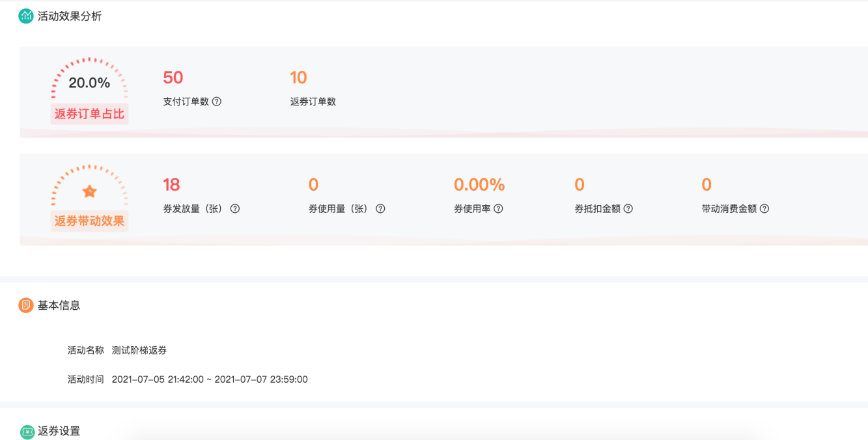
Task: Click the 0.00% 券使用率 value
Action: [x=479, y=185]
